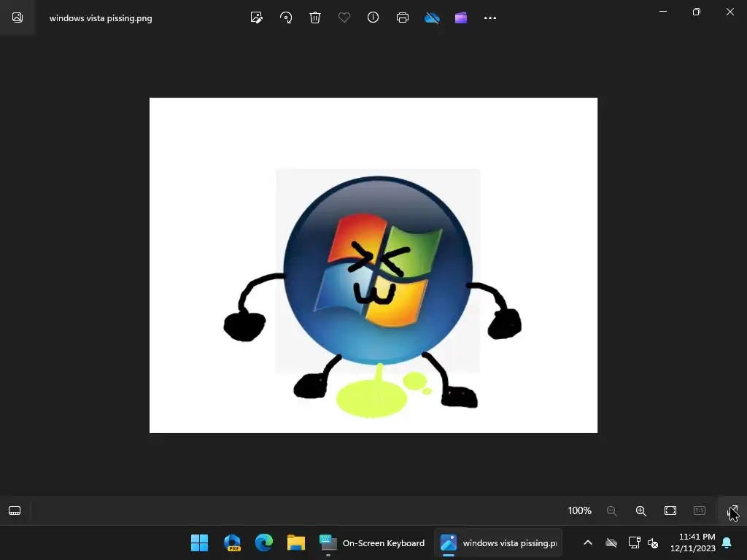747x560 pixels.
Task: Click the muted volume tray icon
Action: 653,542
